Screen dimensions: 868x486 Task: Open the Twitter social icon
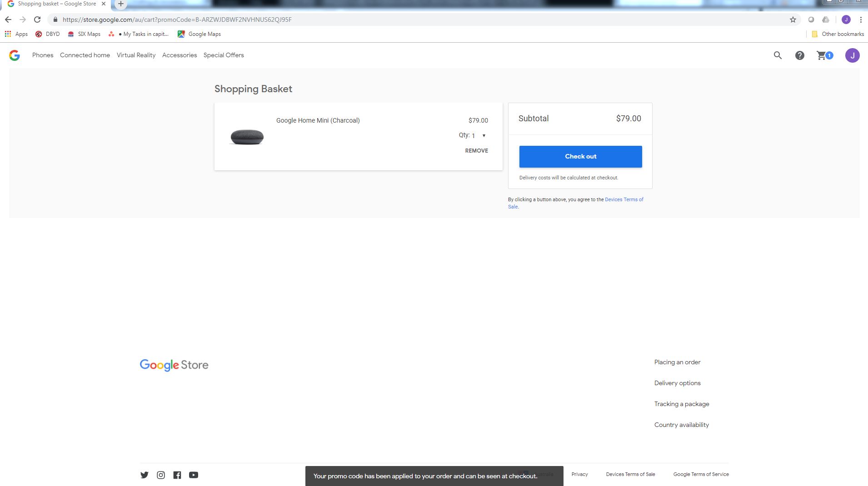click(x=145, y=475)
